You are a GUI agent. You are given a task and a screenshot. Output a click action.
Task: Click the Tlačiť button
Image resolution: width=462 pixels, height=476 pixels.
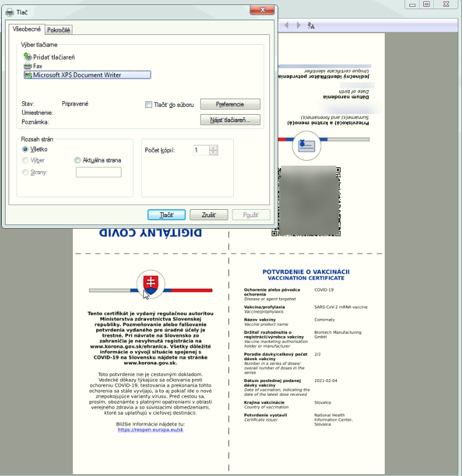(x=166, y=215)
